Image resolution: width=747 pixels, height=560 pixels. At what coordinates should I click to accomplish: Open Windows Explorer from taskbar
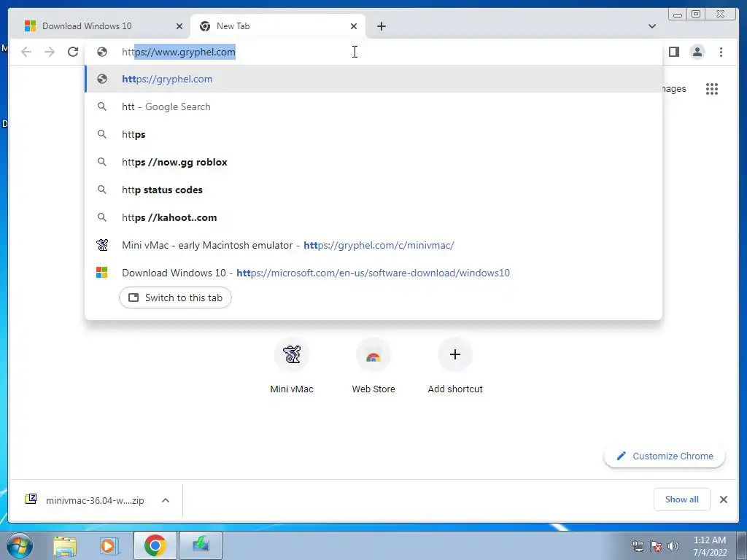pyautogui.click(x=65, y=545)
